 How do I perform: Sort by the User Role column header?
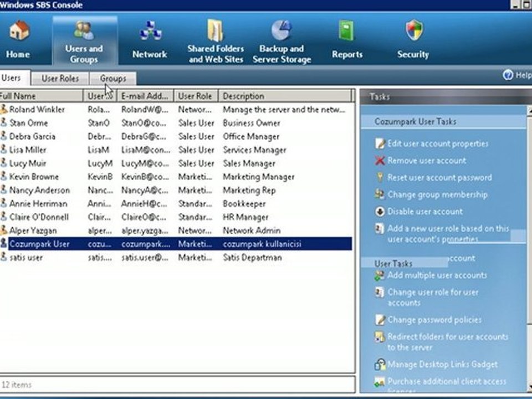click(x=196, y=96)
